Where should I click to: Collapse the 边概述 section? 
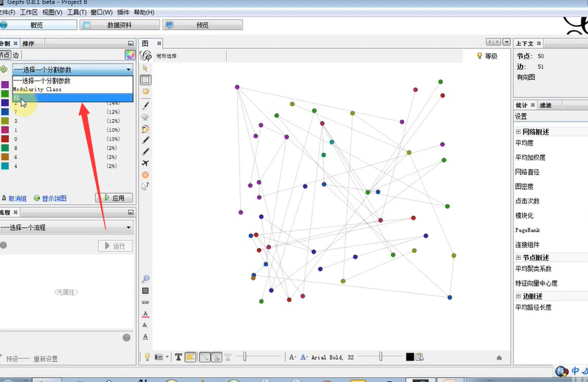click(518, 296)
